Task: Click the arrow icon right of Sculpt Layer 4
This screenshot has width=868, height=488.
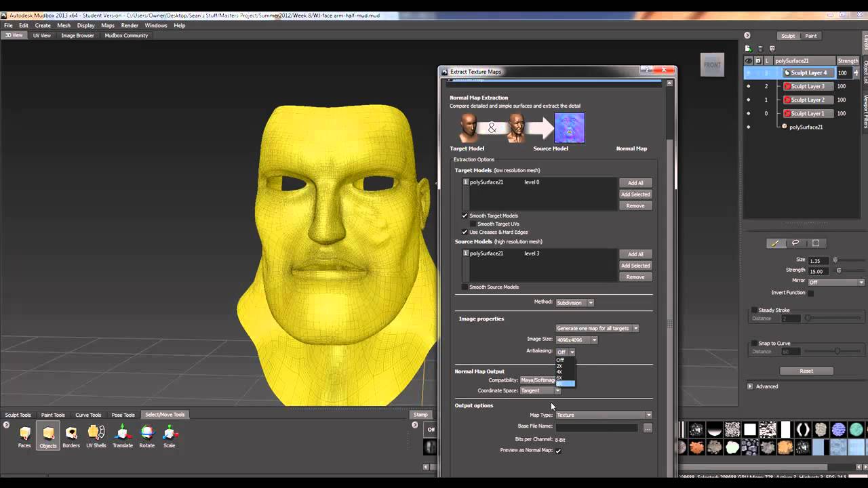Action: [856, 73]
